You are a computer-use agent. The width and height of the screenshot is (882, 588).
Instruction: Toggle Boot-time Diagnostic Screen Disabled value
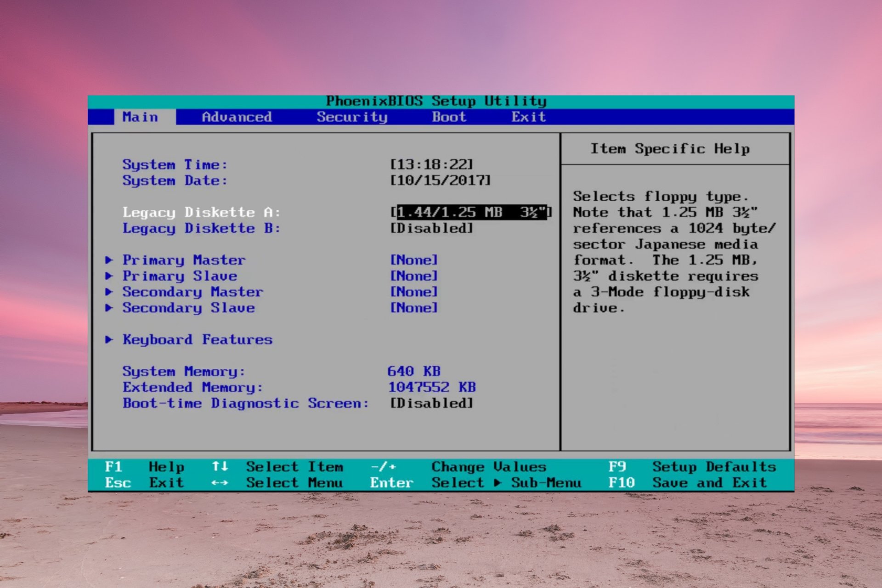431,403
